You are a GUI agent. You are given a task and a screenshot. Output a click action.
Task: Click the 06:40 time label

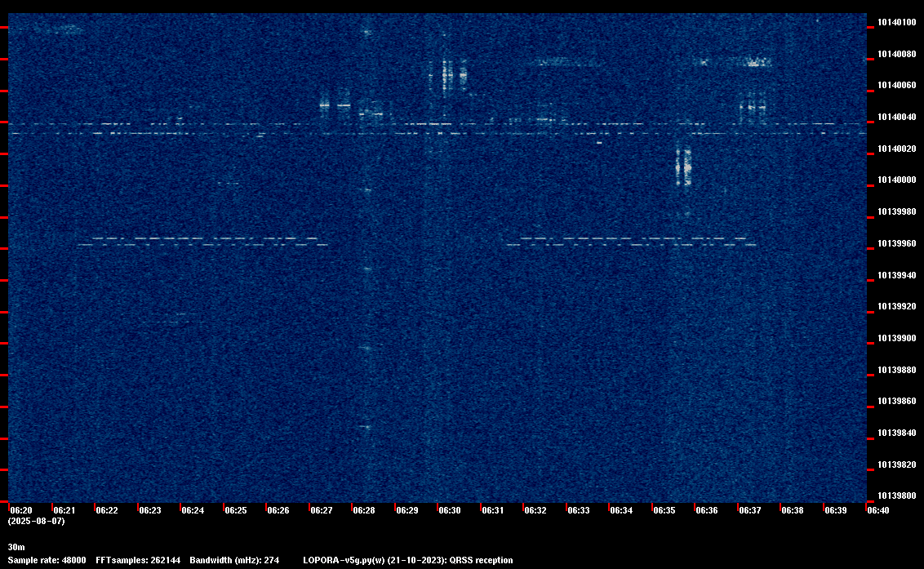coord(878,510)
